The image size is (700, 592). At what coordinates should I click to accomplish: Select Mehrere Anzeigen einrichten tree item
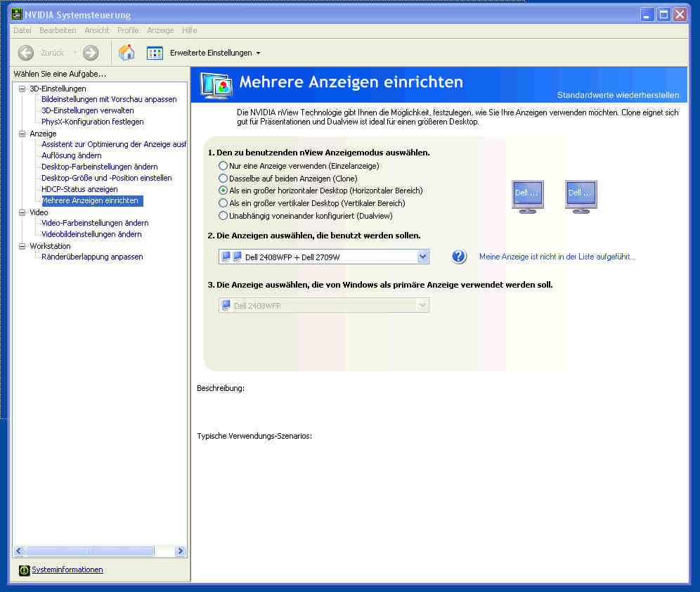[x=92, y=200]
